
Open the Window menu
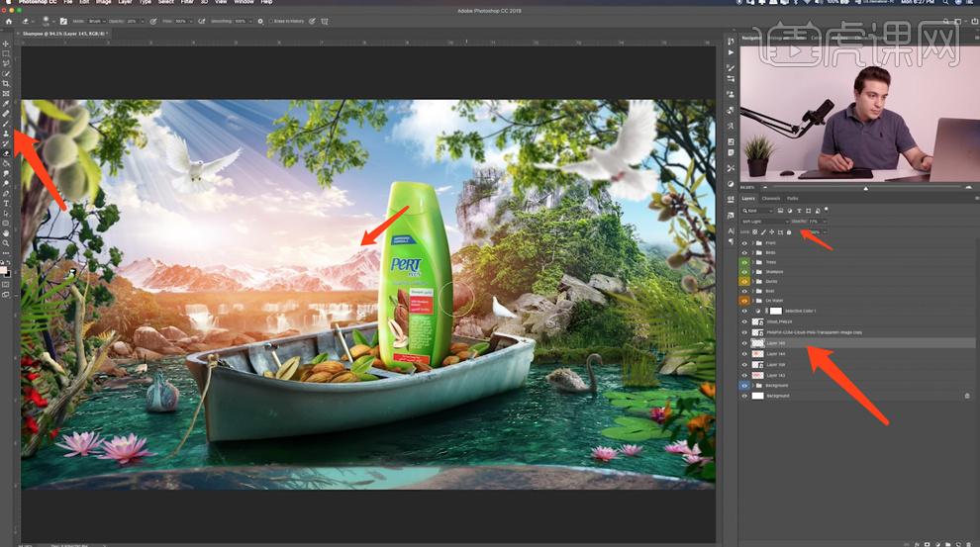(244, 2)
